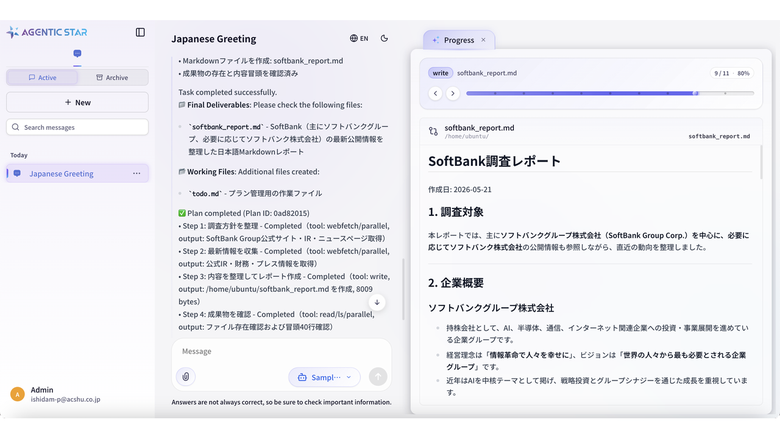Click the progress slider handle
The image size is (780, 439).
click(x=696, y=93)
